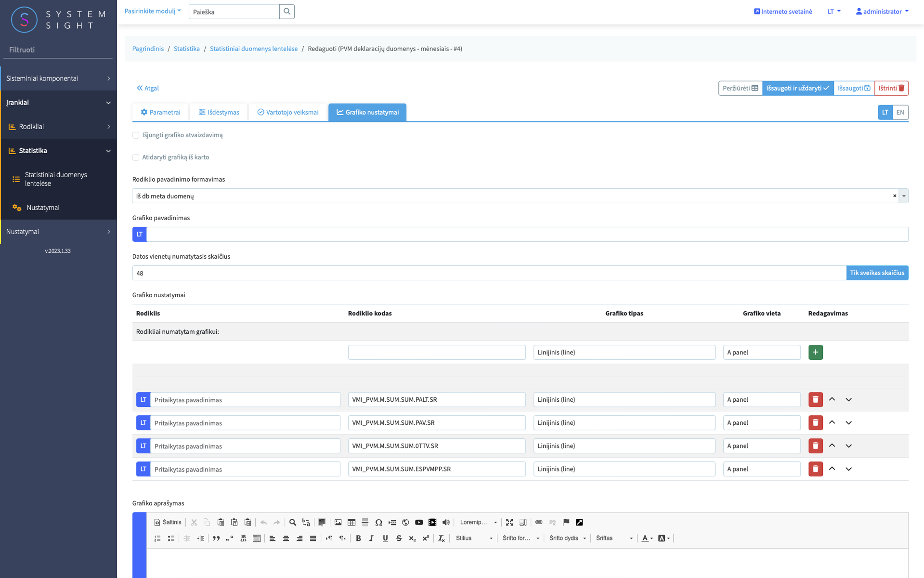This screenshot has height=578, width=924.
Task: Open the administrator user menu
Action: (882, 12)
